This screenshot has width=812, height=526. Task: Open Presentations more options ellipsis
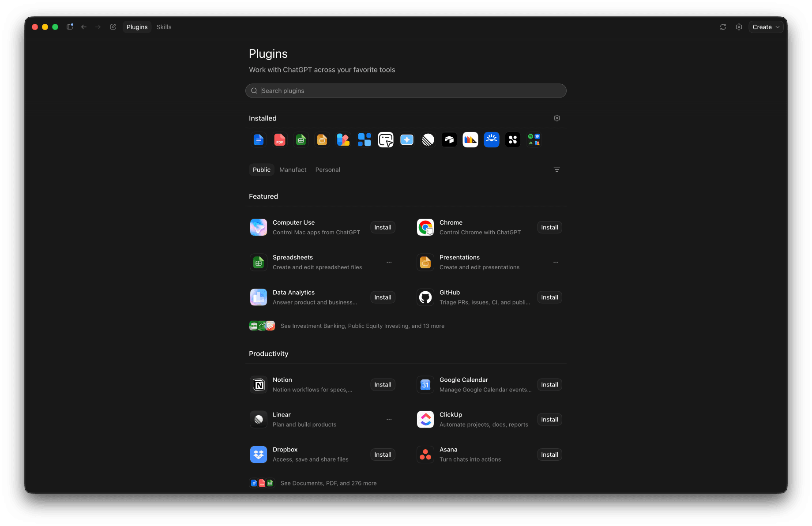[556, 263]
